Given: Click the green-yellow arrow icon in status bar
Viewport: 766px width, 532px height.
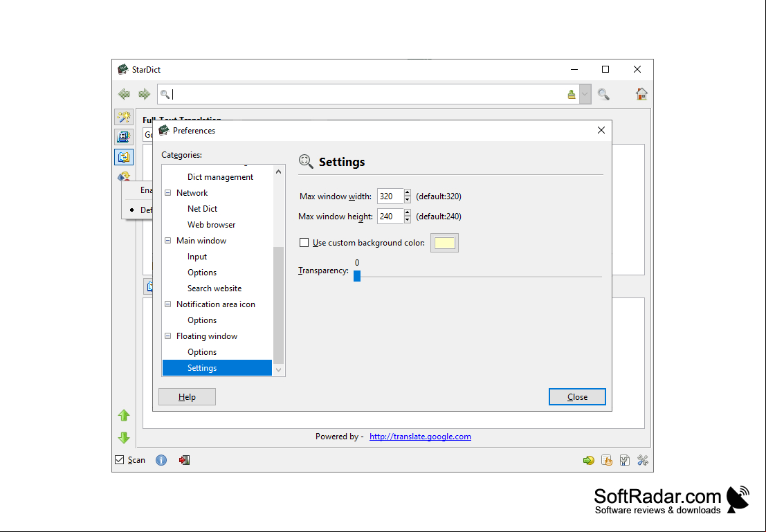Looking at the screenshot, I should [x=588, y=460].
